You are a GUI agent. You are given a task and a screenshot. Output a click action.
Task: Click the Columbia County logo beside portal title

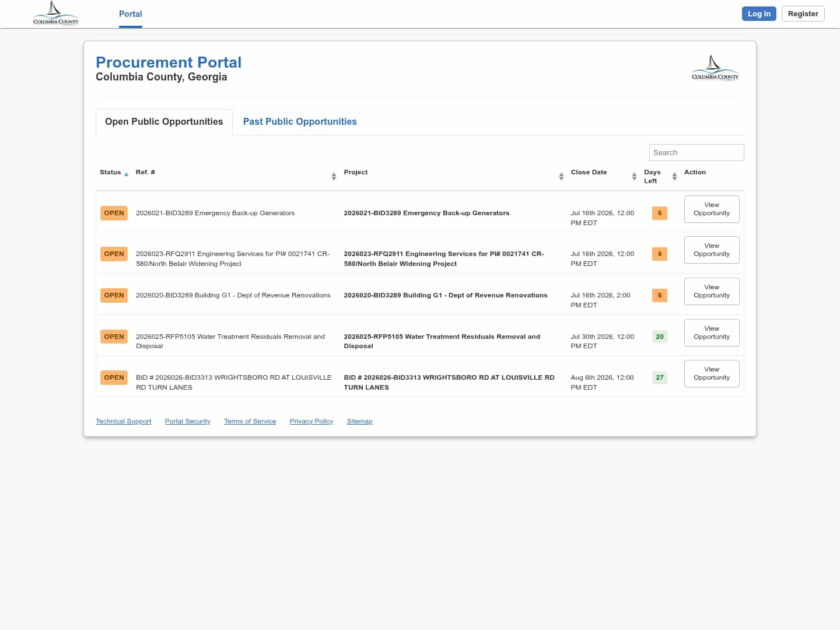tap(715, 68)
